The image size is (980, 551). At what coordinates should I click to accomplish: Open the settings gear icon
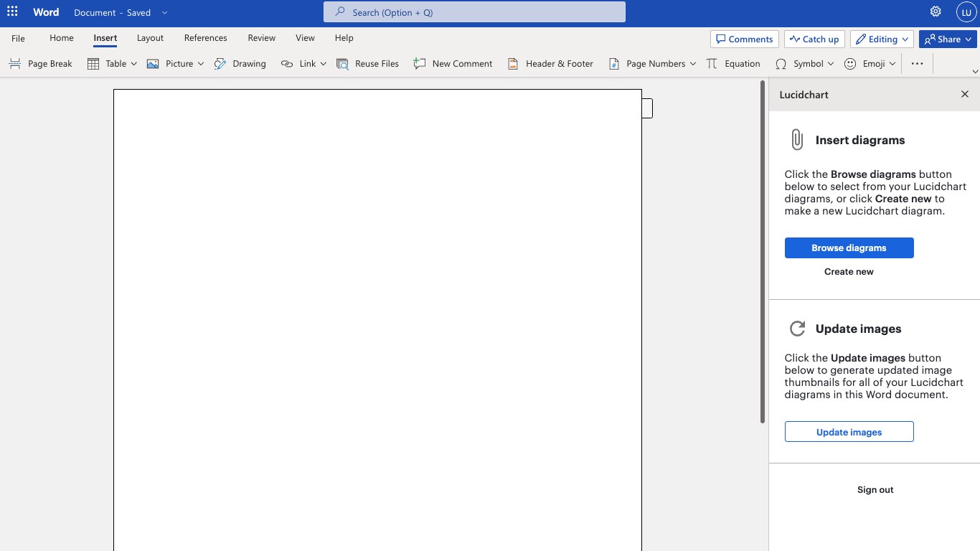click(x=936, y=12)
